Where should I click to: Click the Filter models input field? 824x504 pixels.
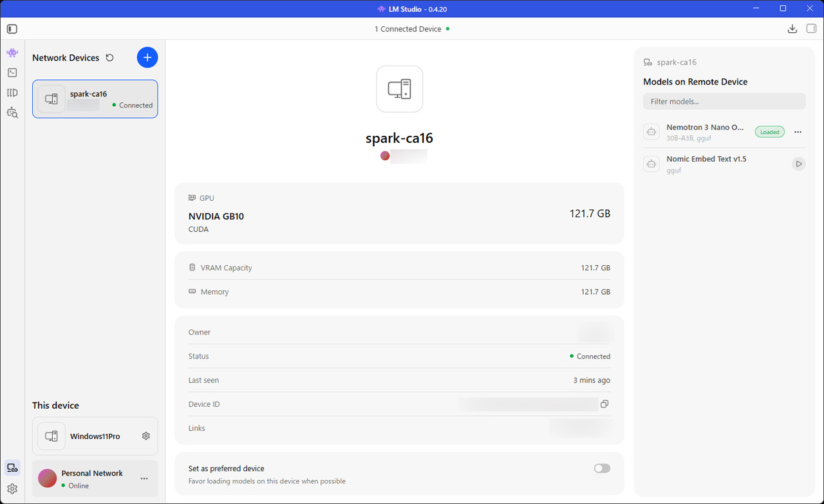pyautogui.click(x=724, y=101)
